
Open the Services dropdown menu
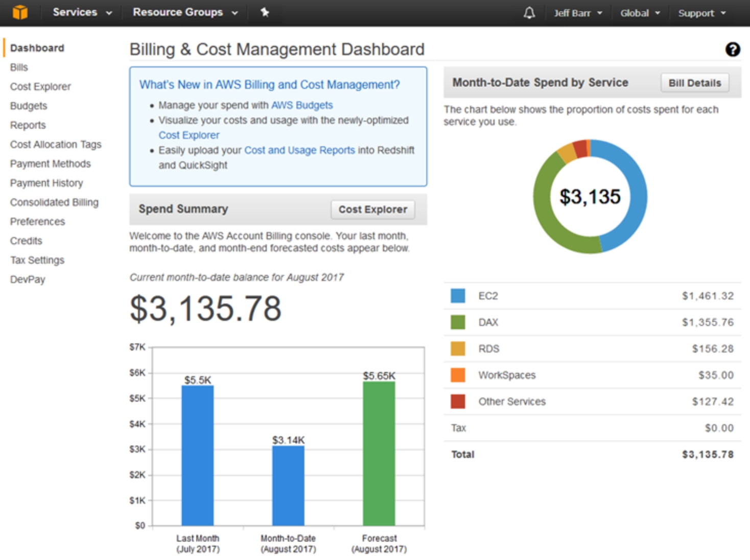[x=82, y=12]
